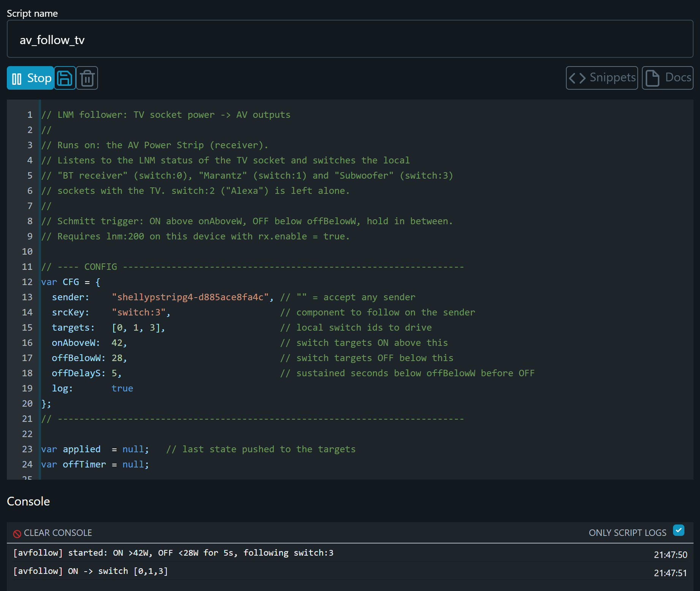
Task: Click the 21:47:50 console timestamp
Action: 670,555
